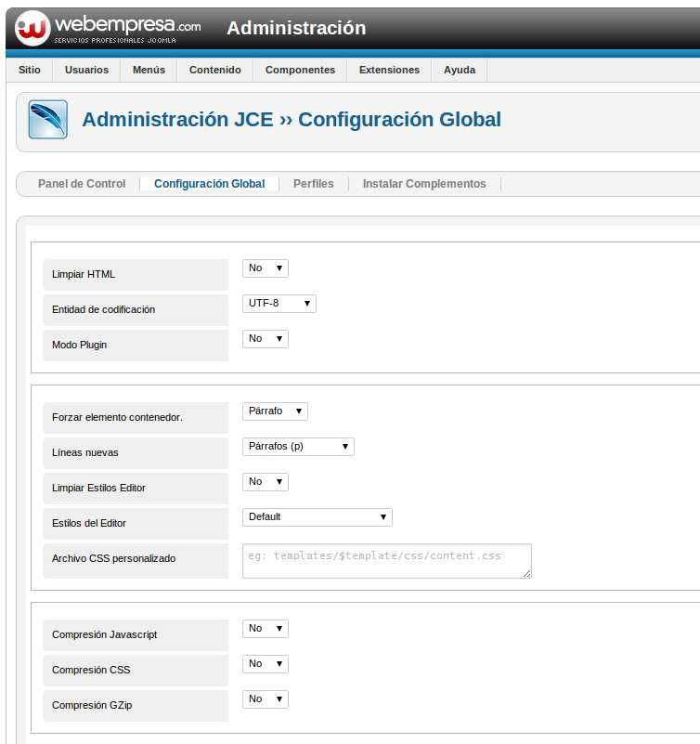
Task: Open the Menús menu
Action: (x=149, y=70)
